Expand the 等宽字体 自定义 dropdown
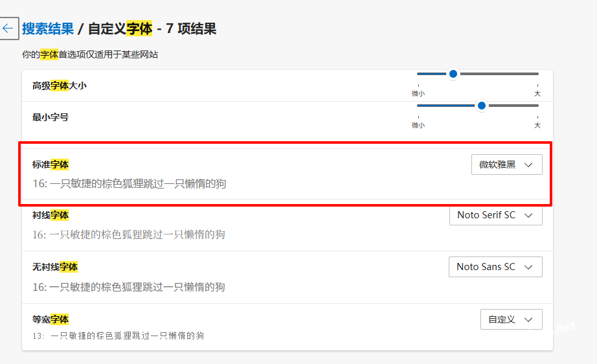This screenshot has width=597, height=364. pyautogui.click(x=511, y=319)
